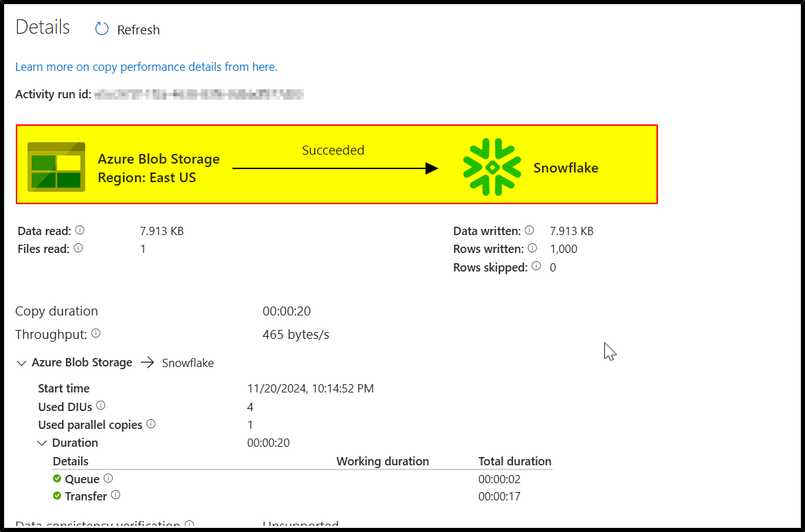Click the Data written value 7.913 KB
The image size is (805, 532).
coord(571,231)
